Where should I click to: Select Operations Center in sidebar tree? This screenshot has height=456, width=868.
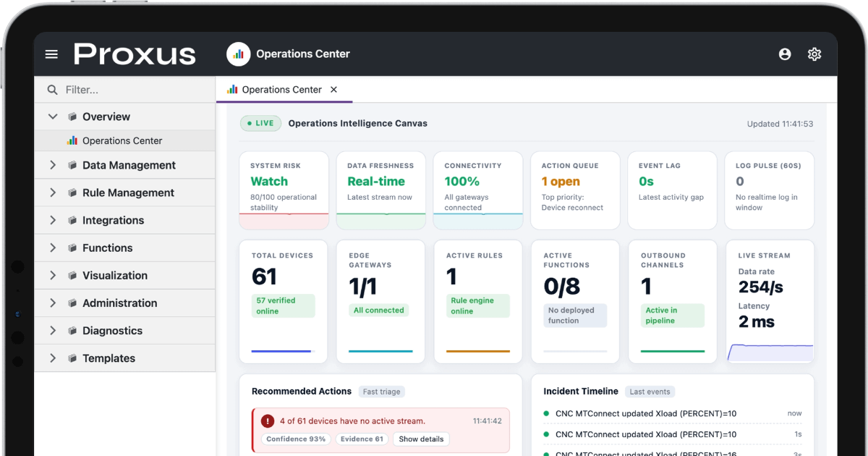click(x=122, y=141)
